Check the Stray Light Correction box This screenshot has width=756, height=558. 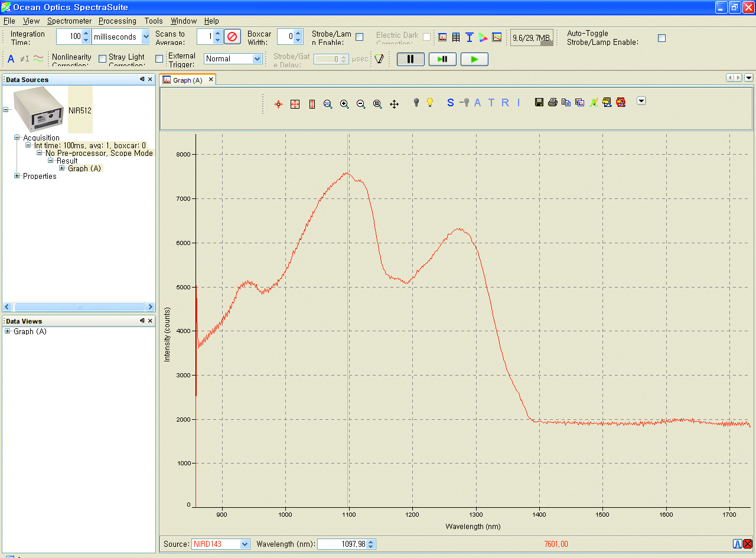[159, 58]
